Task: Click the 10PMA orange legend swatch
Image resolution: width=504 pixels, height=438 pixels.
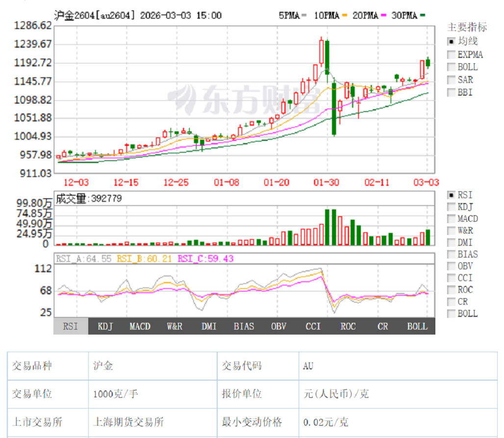Action: [345, 16]
